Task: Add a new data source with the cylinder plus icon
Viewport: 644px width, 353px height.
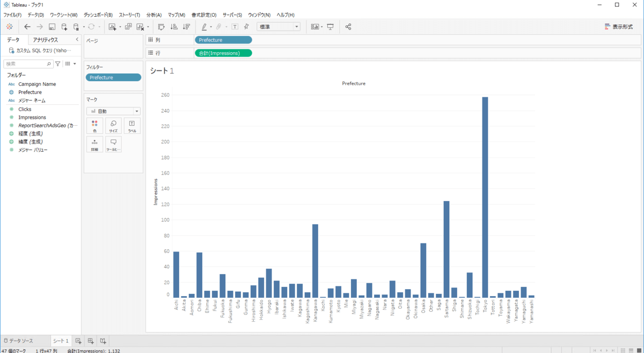Action: [x=64, y=26]
